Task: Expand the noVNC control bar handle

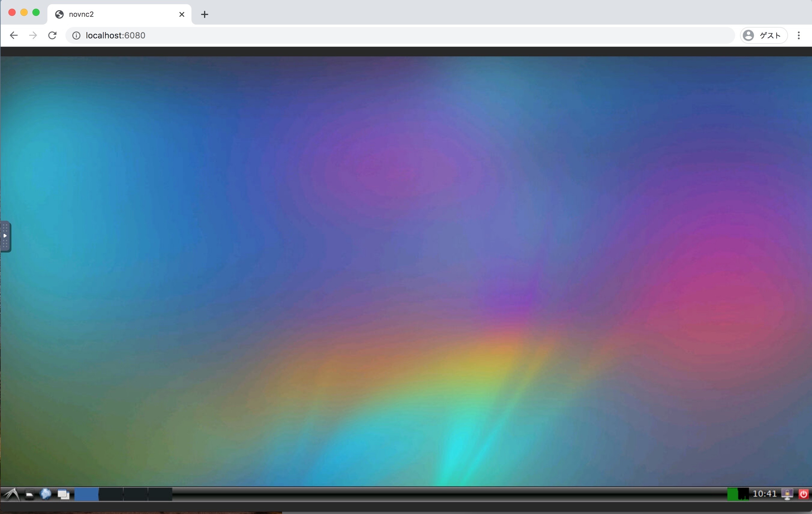Action: pos(5,236)
